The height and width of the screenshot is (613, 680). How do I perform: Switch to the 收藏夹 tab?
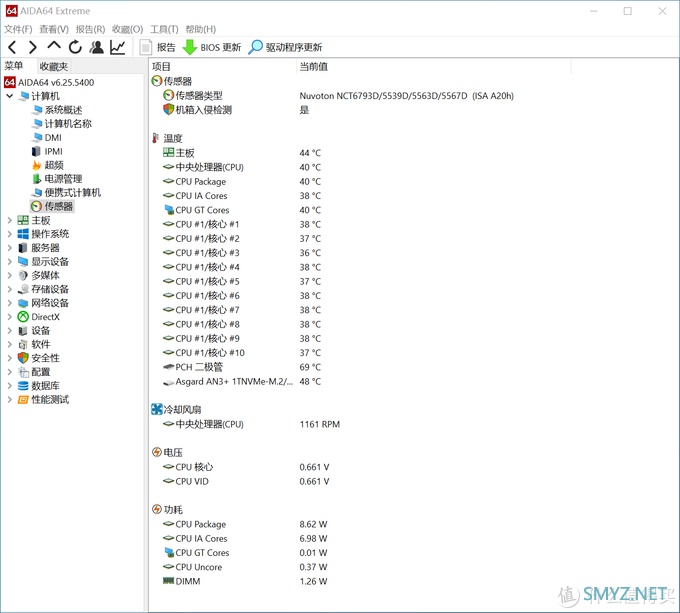coord(54,66)
